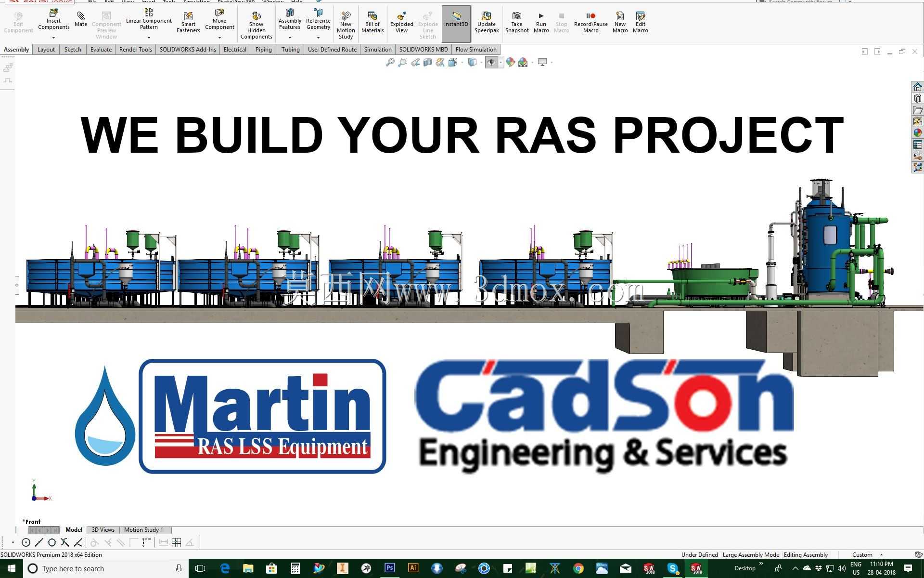Click Dynamic Annotation Views icon
Image resolution: width=924 pixels, height=578 pixels.
(x=440, y=62)
